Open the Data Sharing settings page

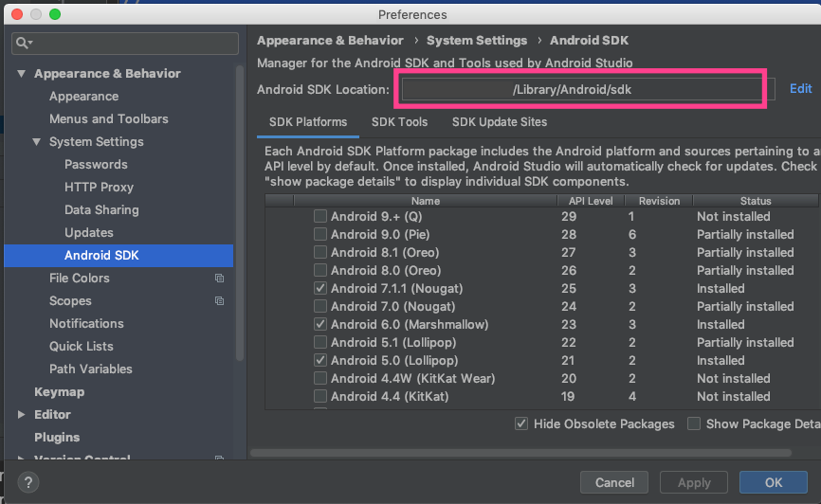pyautogui.click(x=101, y=210)
